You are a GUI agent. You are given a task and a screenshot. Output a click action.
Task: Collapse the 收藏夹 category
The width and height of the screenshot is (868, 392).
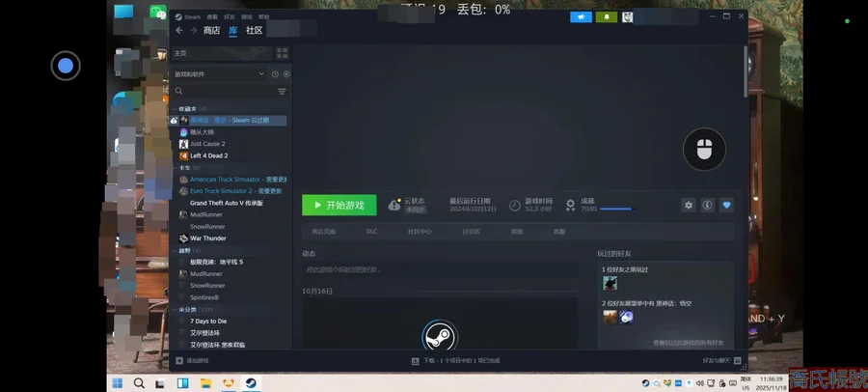pyautogui.click(x=176, y=109)
